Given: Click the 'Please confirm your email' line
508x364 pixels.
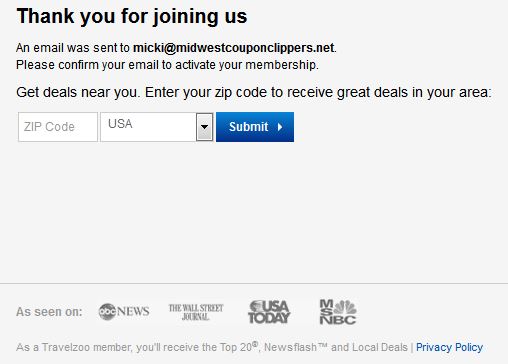Looking at the screenshot, I should point(167,65).
